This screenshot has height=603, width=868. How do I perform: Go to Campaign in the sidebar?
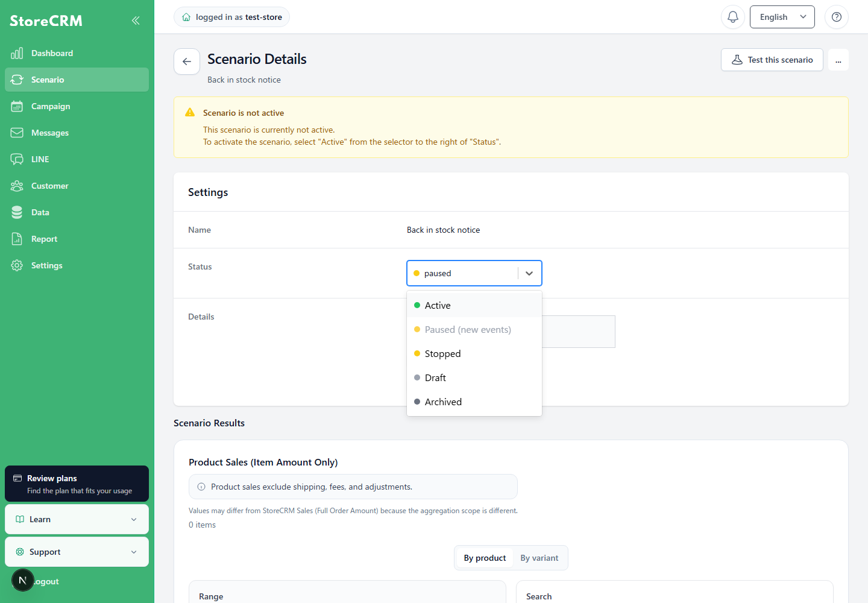point(77,106)
